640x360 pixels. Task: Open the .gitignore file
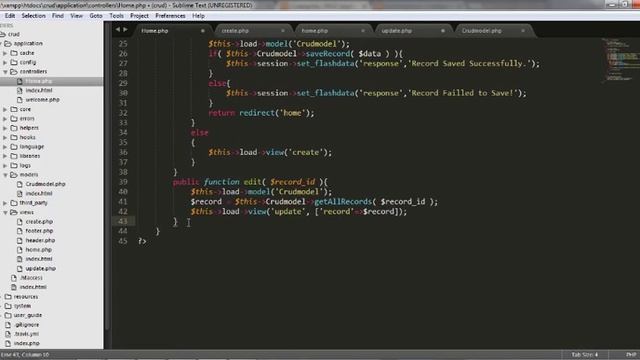27,325
